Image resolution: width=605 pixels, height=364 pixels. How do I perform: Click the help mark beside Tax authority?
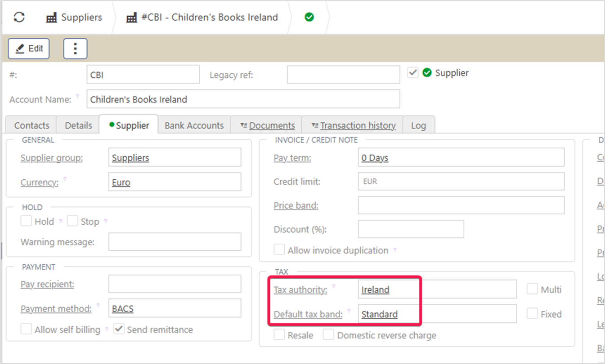tap(333, 286)
